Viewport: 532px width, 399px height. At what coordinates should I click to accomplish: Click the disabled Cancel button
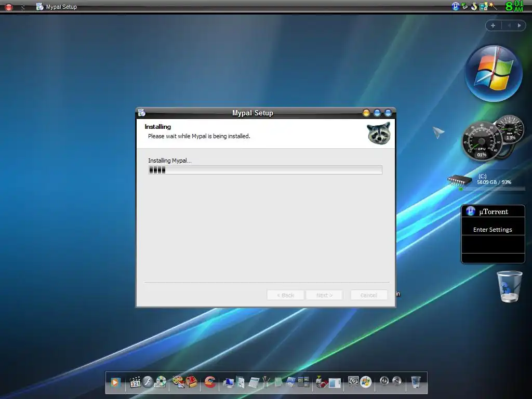(369, 295)
